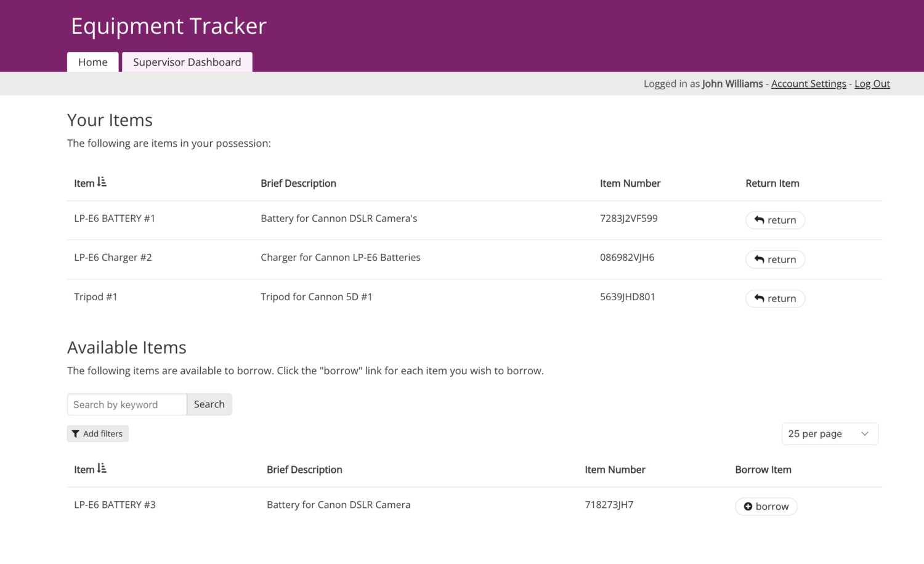
Task: Click the return button text for Tripod #1
Action: click(782, 299)
